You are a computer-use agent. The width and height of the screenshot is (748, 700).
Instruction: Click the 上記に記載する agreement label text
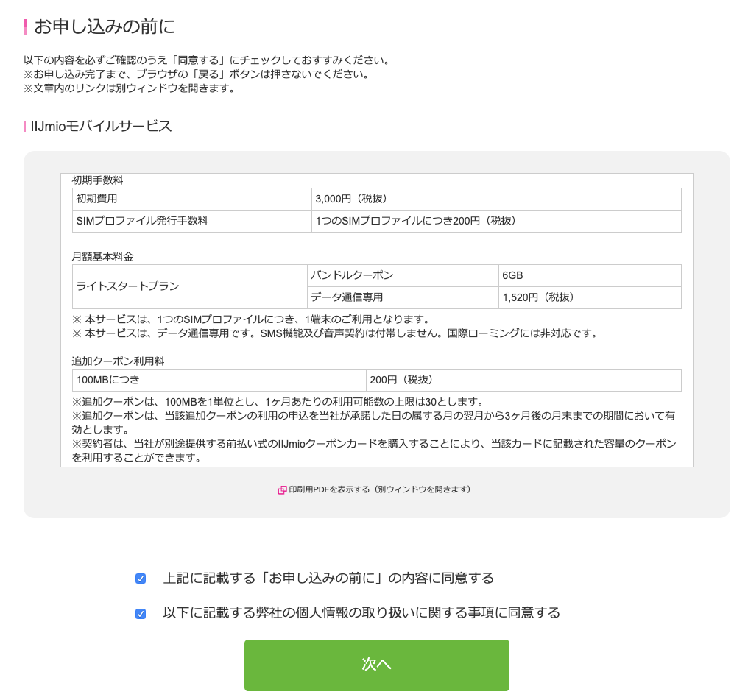coord(328,579)
